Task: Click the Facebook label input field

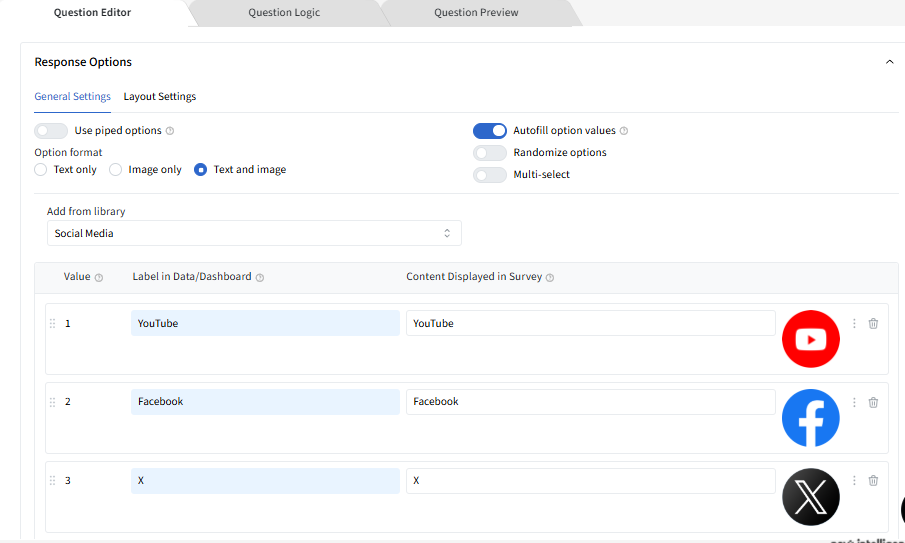Action: 265,402
